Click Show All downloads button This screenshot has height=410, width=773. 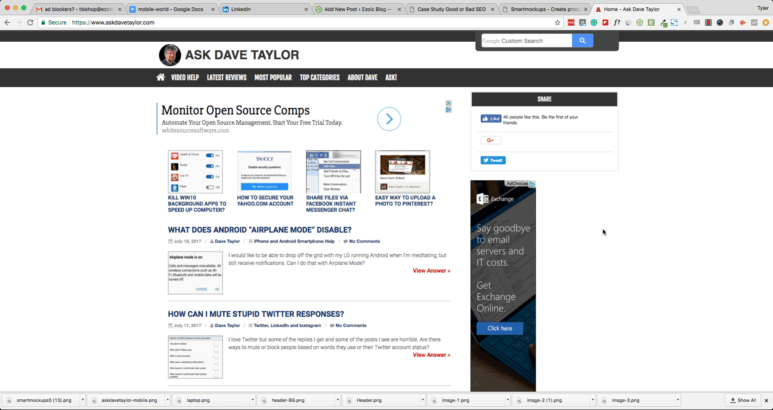tap(742, 400)
